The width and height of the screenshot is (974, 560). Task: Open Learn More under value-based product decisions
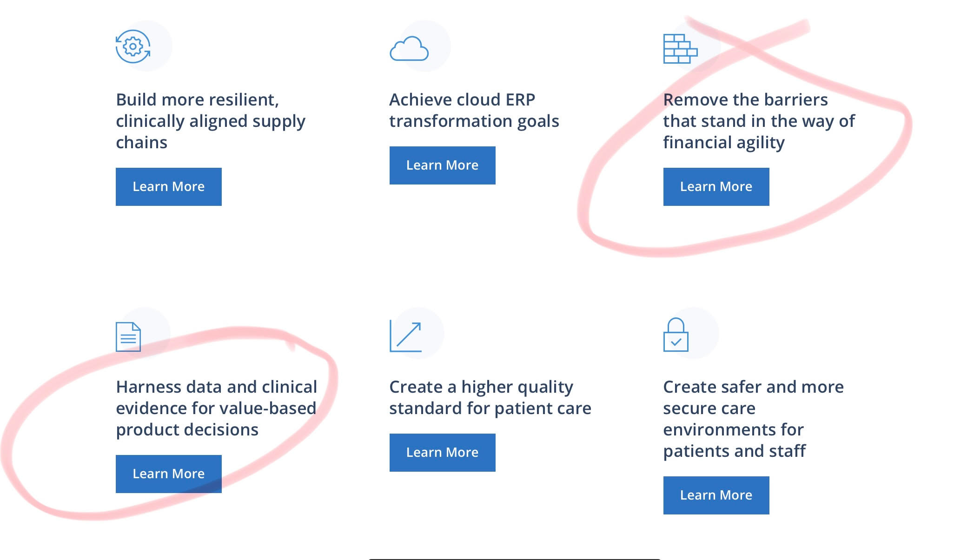pos(169,474)
